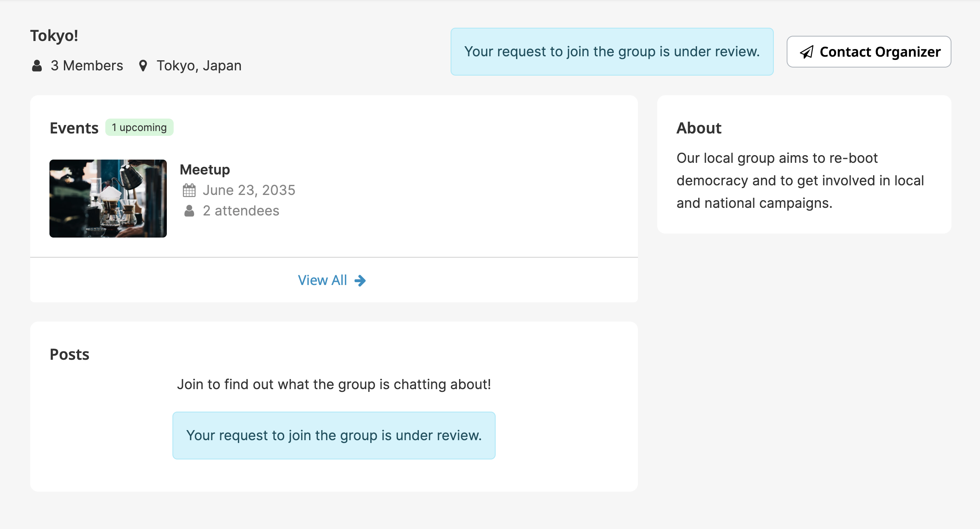Click the calendar icon beside June 23
Image resolution: width=980 pixels, height=529 pixels.
tap(189, 190)
